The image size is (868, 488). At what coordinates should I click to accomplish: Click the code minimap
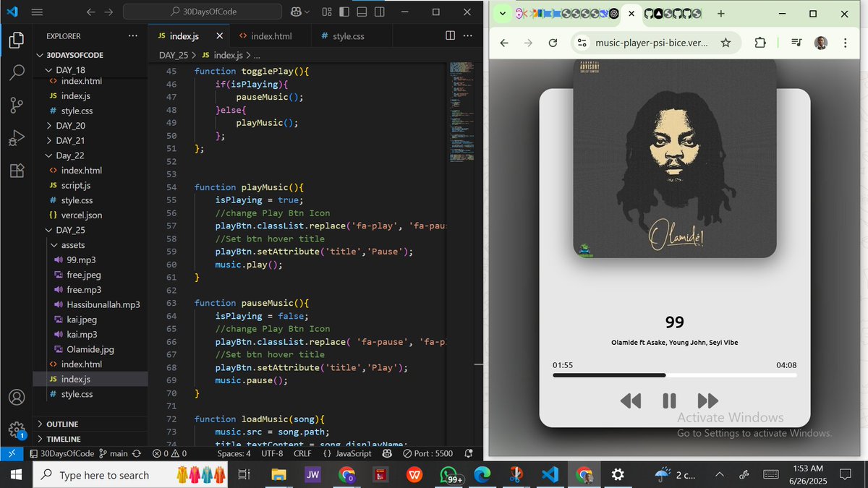point(461,112)
